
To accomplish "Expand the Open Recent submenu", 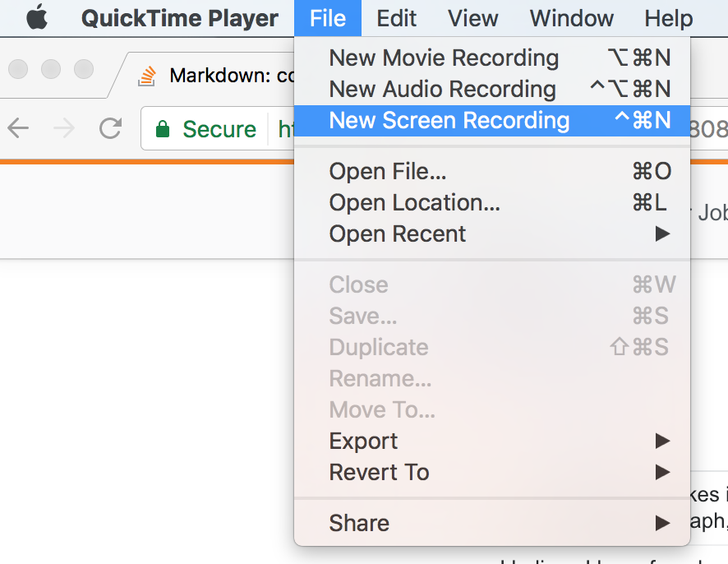I will tap(397, 233).
